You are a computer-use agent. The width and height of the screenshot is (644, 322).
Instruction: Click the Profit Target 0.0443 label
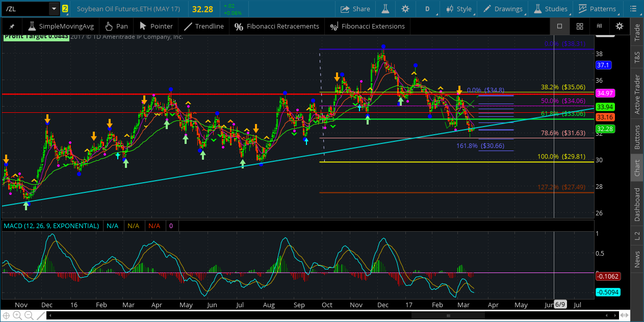[36, 37]
